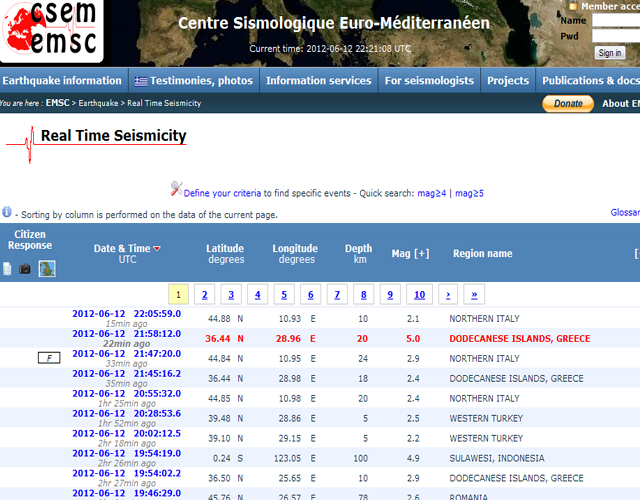This screenshot has height=500, width=640.
Task: Open the Information services menu
Action: 318,81
